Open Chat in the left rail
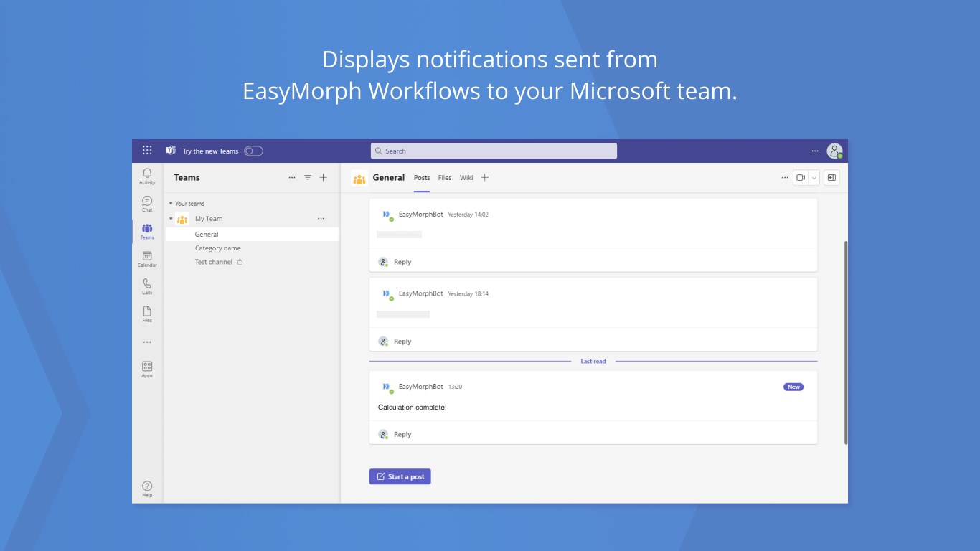Viewport: 980px width, 551px height. point(147,204)
